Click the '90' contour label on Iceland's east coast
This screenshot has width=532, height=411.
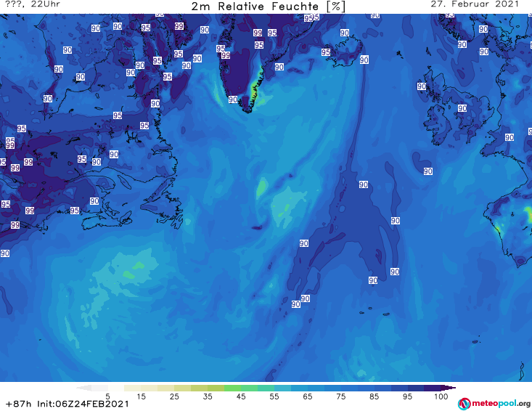pyautogui.click(x=364, y=60)
